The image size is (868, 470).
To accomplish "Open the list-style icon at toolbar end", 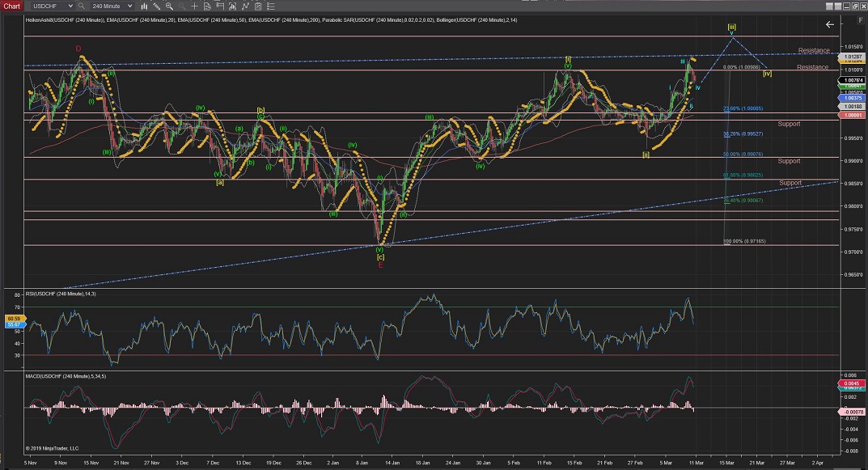I will tap(271, 6).
